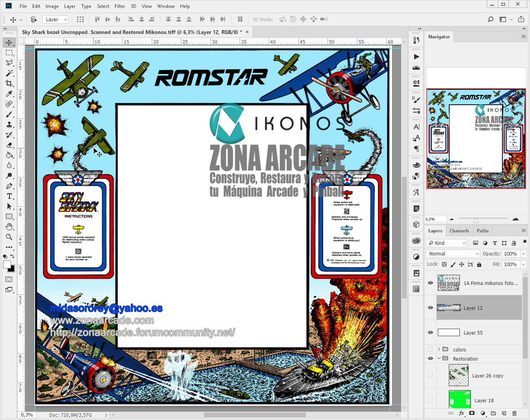This screenshot has height=420, width=530.
Task: Click the Opacity value field
Action: [511, 254]
